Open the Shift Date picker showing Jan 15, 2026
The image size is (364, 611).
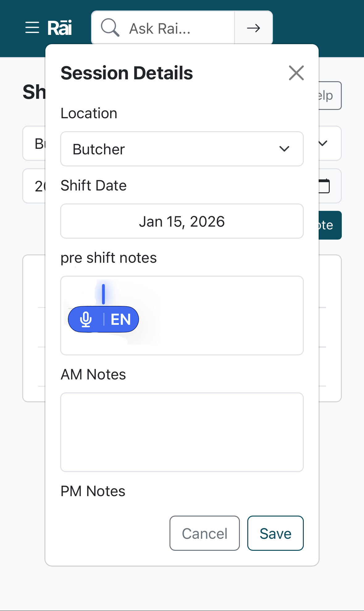pos(182,221)
